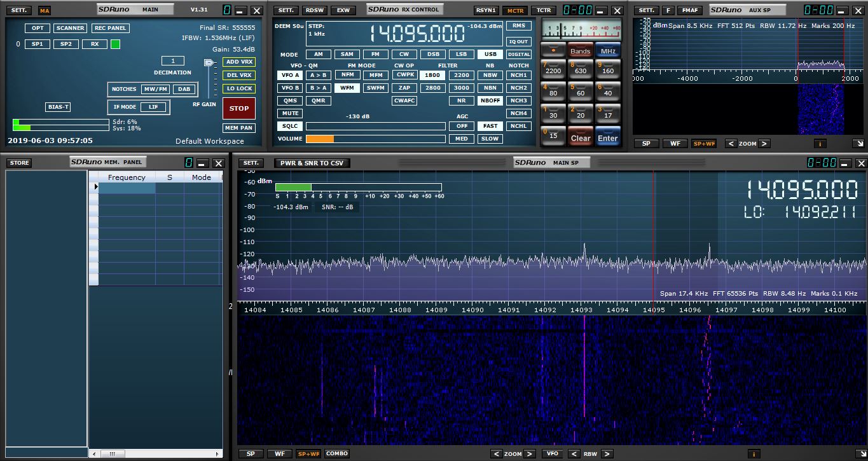Open SETT. in the Main panel
Image resolution: width=868 pixels, height=461 pixels.
tap(18, 10)
